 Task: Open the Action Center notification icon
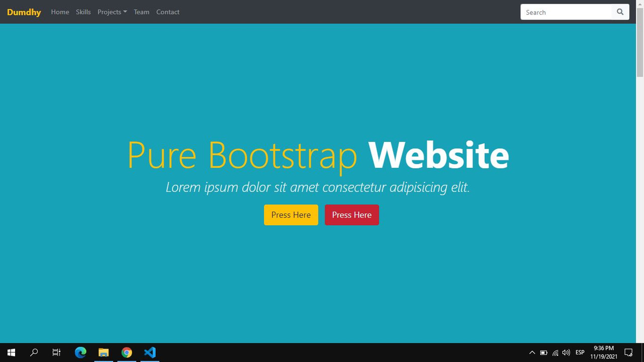[628, 352]
